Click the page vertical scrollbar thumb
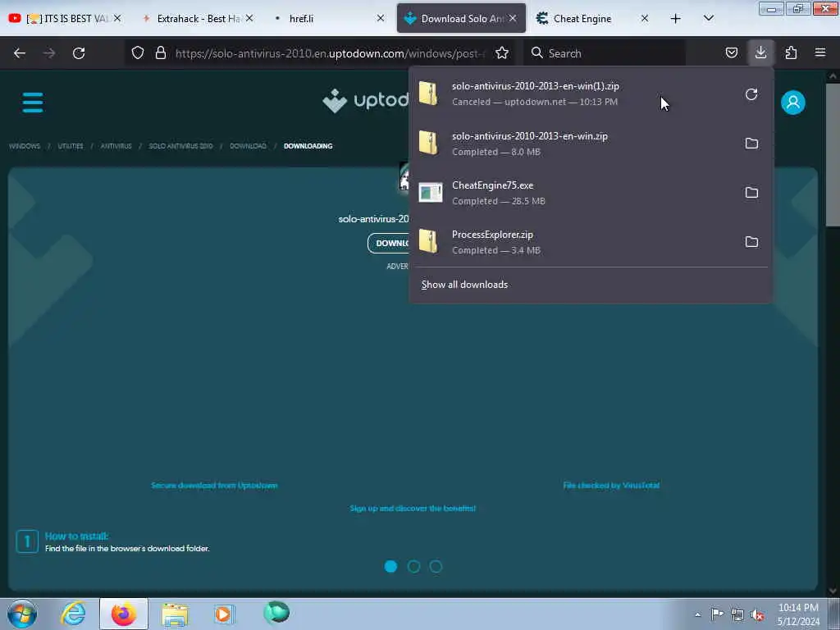Screen dimensions: 840x630 click(833, 154)
